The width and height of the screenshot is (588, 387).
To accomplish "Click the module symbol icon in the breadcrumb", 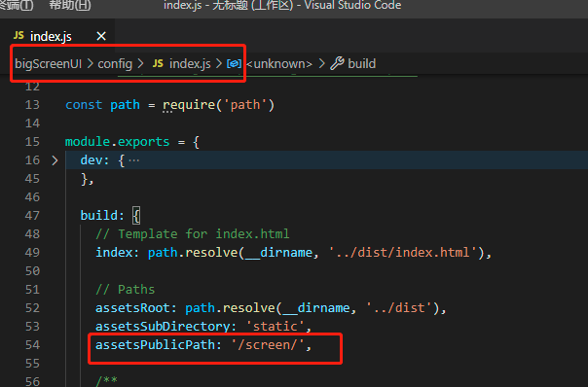I will coord(234,63).
